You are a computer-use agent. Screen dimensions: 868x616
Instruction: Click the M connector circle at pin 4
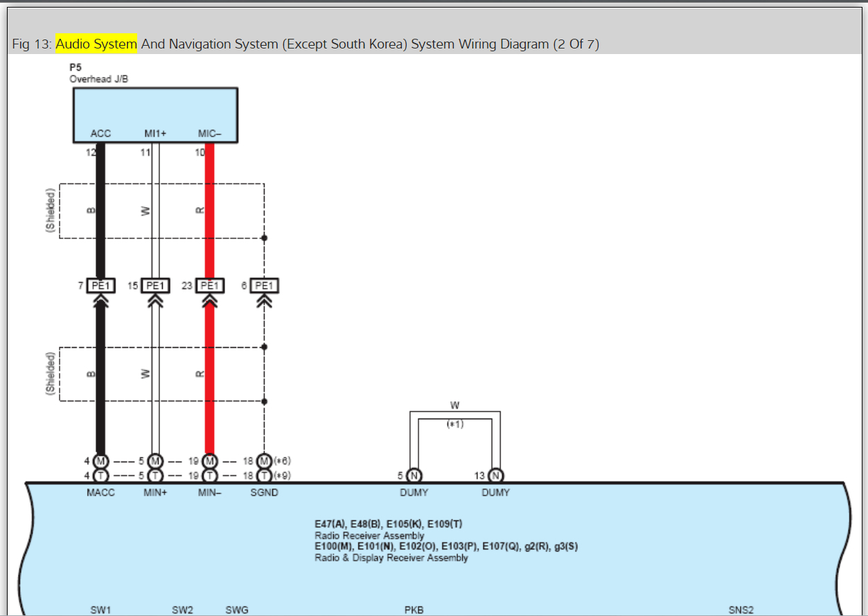pos(100,461)
